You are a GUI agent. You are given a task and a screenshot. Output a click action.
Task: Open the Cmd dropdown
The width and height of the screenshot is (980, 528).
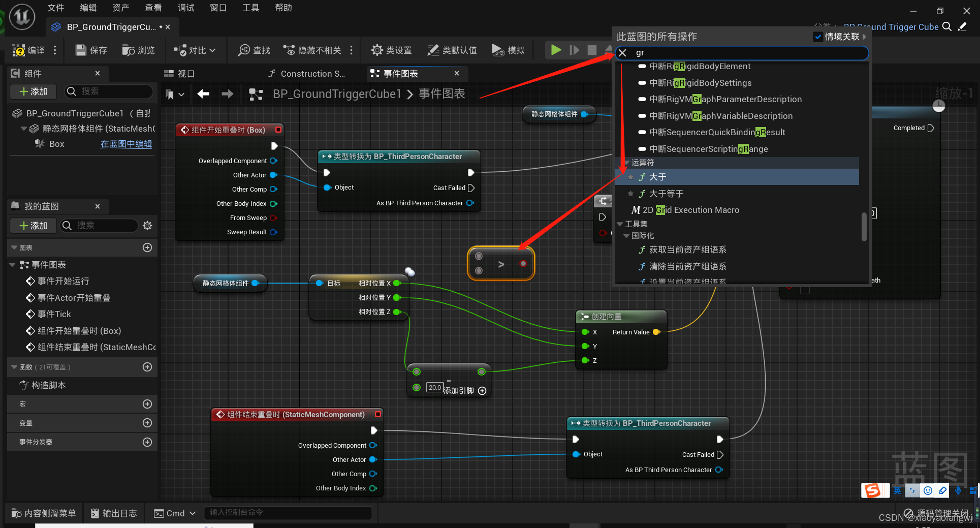click(175, 513)
